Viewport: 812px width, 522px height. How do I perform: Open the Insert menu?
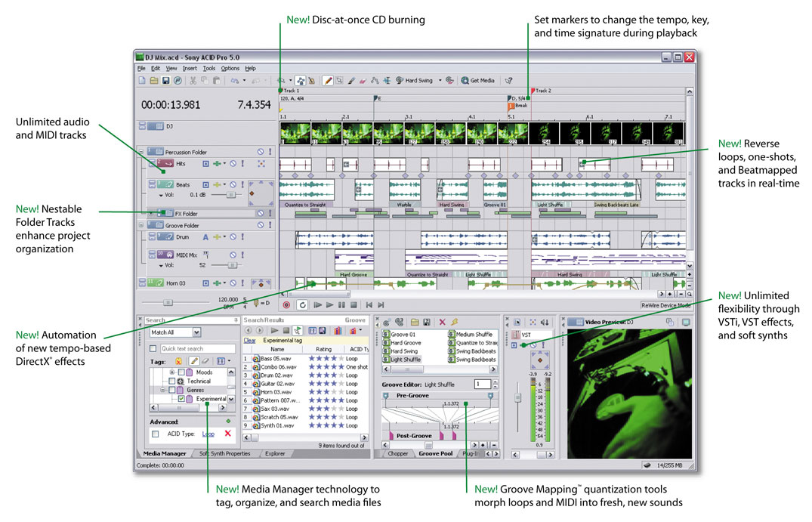tap(190, 68)
